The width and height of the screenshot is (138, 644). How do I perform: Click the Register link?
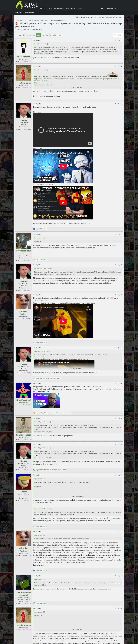pyautogui.click(x=110, y=8)
